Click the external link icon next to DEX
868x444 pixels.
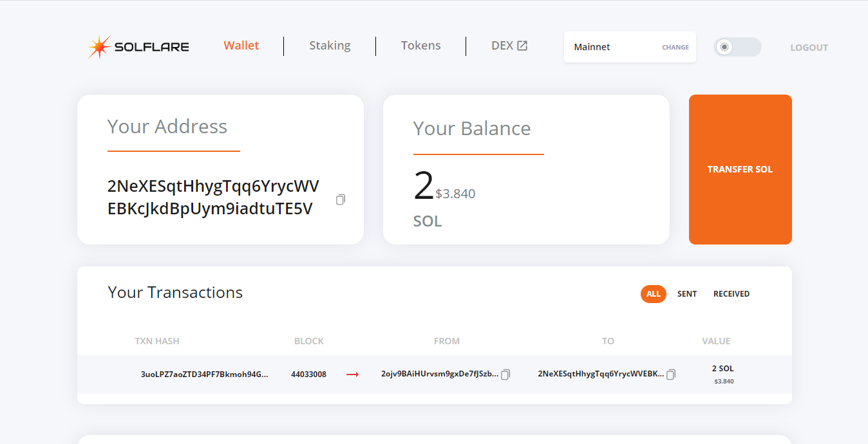click(522, 46)
